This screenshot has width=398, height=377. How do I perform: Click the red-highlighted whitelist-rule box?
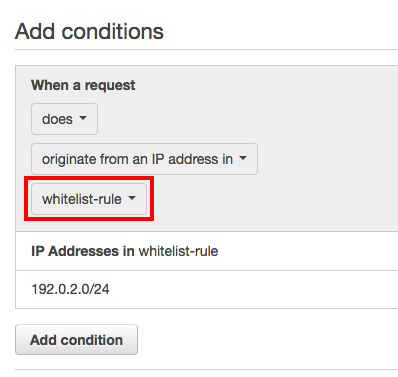(89, 199)
